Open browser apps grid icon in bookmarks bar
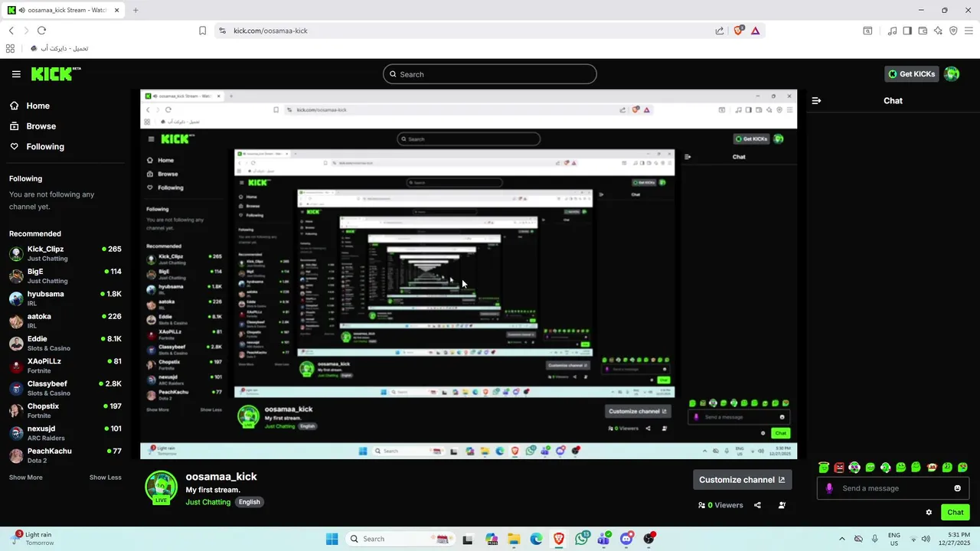Screen dimensions: 980x551 [x=10, y=48]
